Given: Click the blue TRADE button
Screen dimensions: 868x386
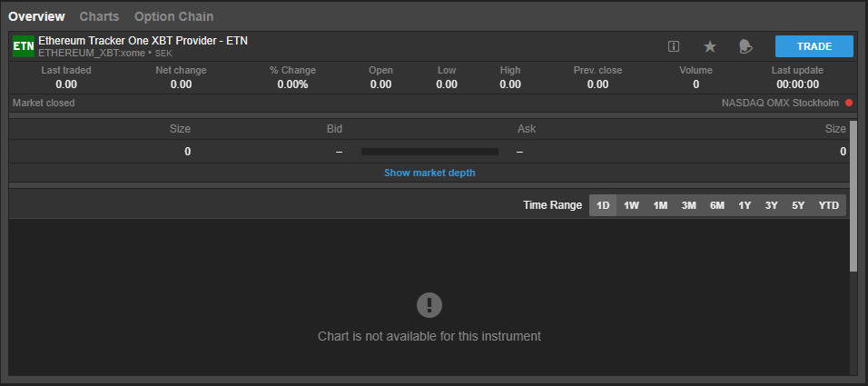Looking at the screenshot, I should tap(814, 46).
